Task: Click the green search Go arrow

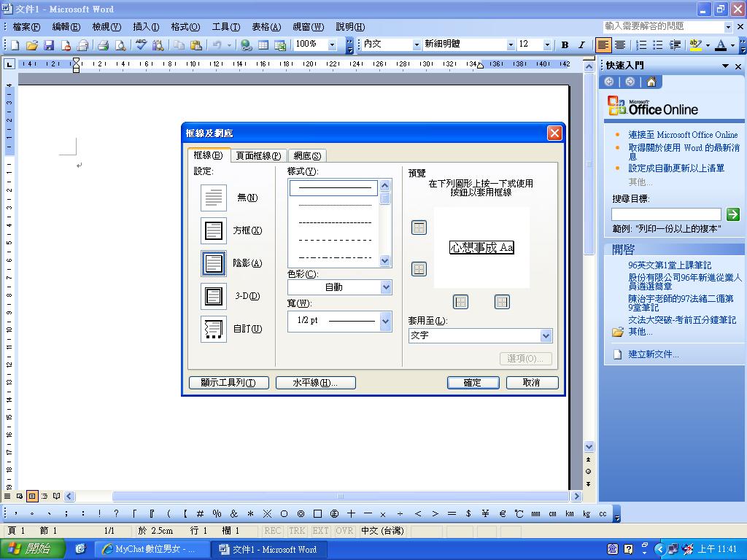Action: (x=732, y=214)
